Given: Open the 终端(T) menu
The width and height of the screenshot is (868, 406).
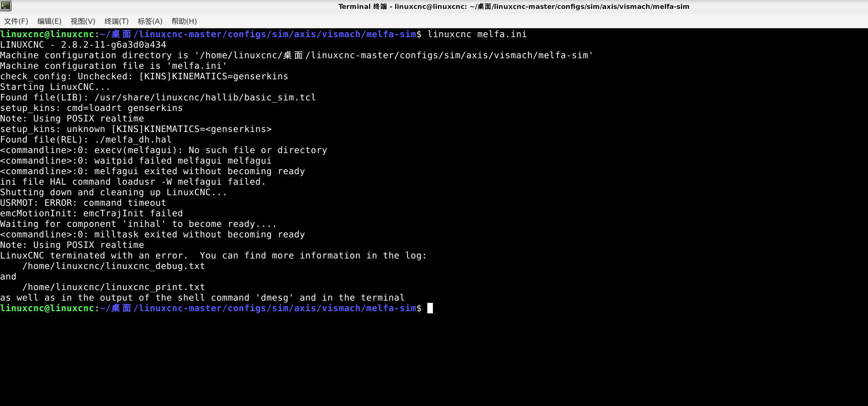Looking at the screenshot, I should click(x=117, y=21).
